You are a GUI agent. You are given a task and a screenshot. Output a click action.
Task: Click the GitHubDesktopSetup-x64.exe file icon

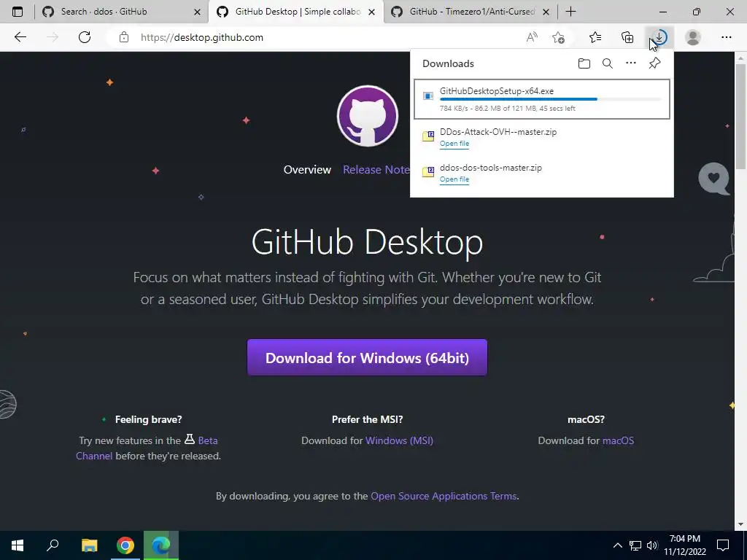pyautogui.click(x=427, y=97)
